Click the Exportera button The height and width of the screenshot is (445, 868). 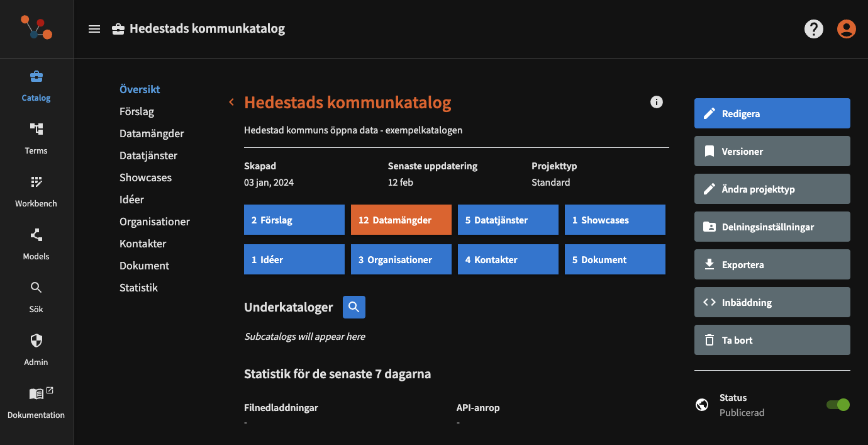pos(772,264)
